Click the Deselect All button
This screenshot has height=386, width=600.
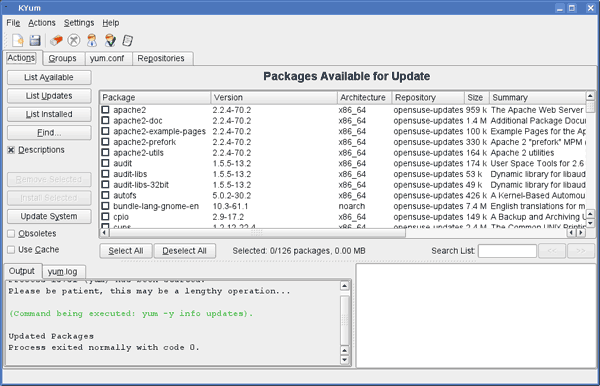184,251
